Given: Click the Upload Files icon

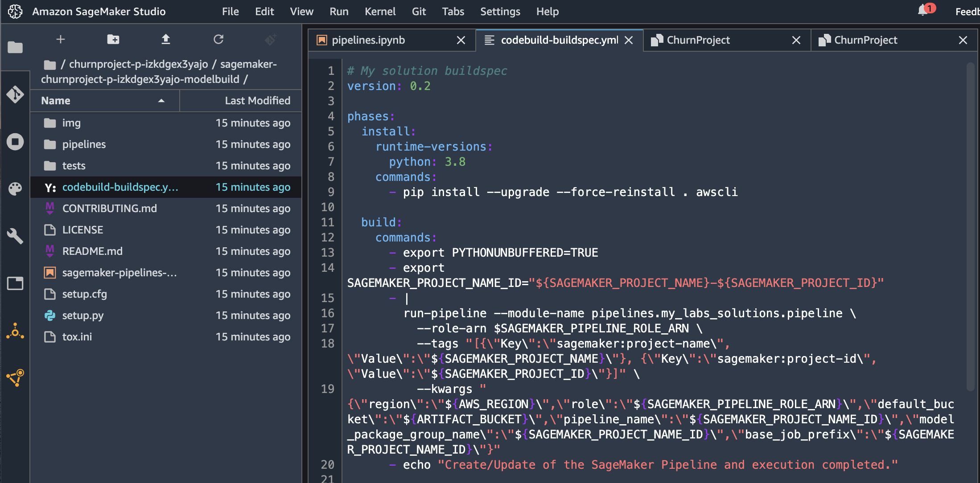Looking at the screenshot, I should point(166,40).
